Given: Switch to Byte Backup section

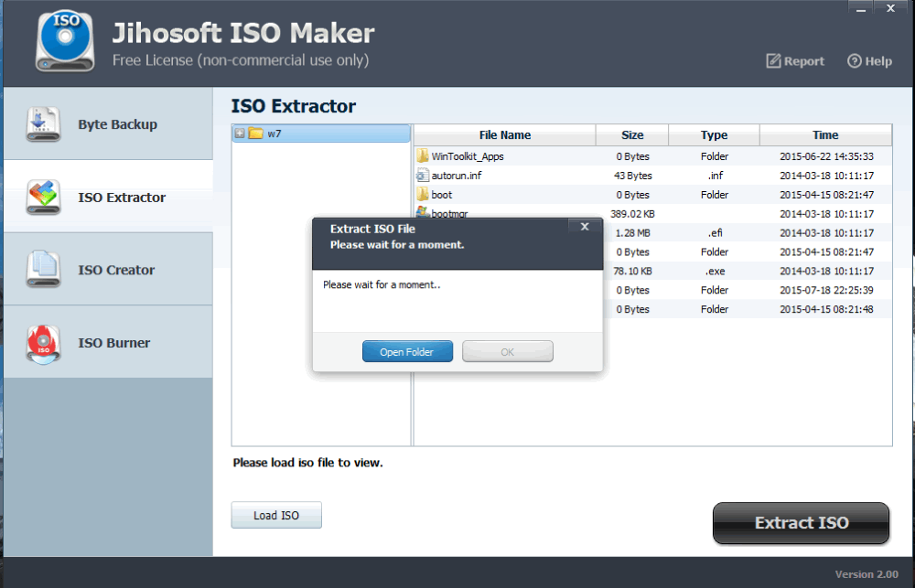Looking at the screenshot, I should point(108,123).
